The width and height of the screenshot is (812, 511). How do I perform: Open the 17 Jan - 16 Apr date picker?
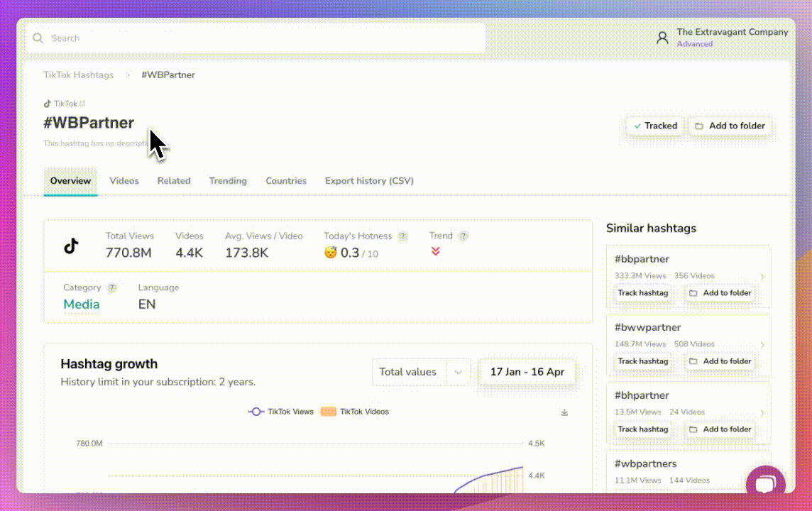pos(527,372)
